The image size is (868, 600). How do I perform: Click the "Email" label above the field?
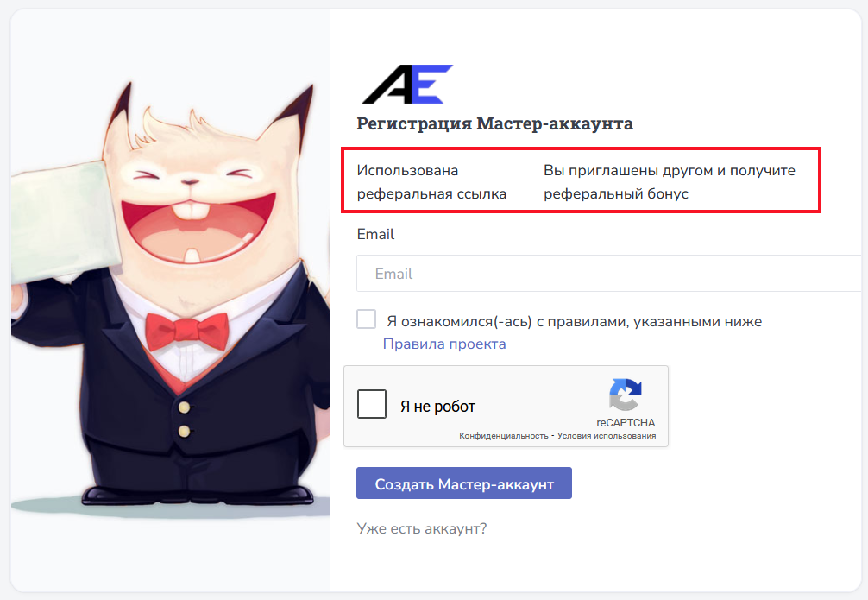[375, 234]
